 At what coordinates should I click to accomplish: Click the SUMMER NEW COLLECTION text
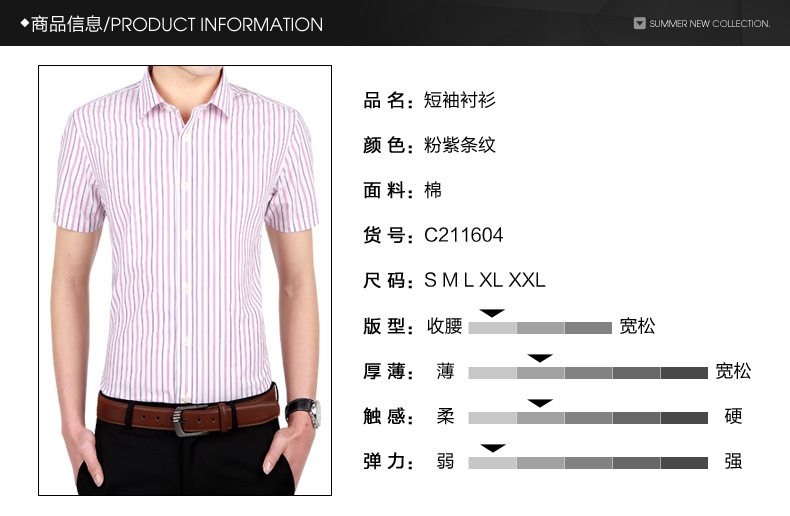(710, 24)
